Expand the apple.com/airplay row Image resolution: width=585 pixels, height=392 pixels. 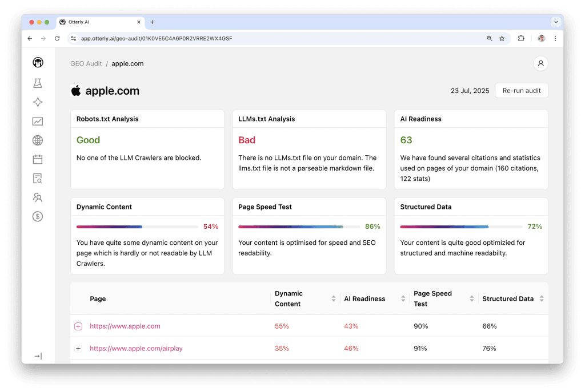pos(78,349)
